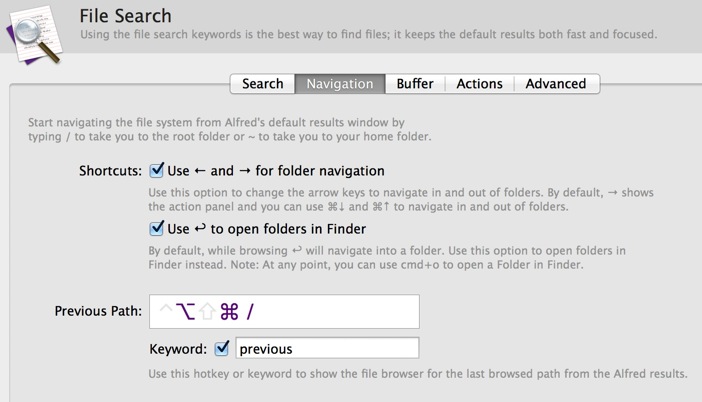Click the File Search magnifying glass icon
Viewport: 702px width, 402px height.
click(34, 35)
